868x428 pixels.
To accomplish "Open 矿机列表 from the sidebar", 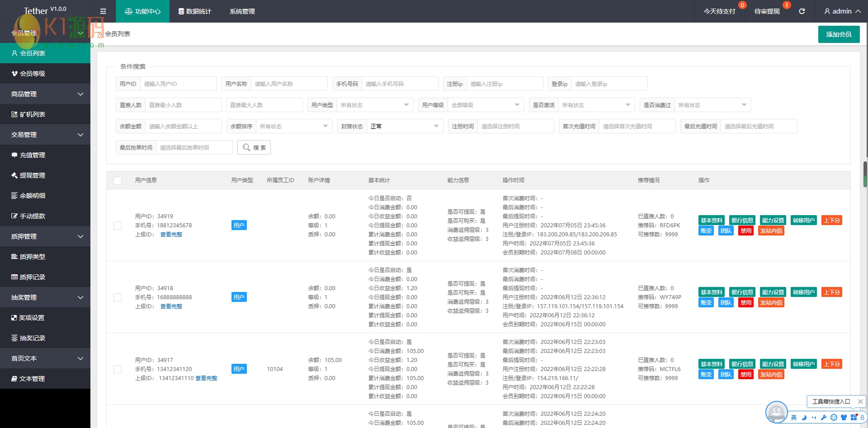I will pyautogui.click(x=32, y=114).
